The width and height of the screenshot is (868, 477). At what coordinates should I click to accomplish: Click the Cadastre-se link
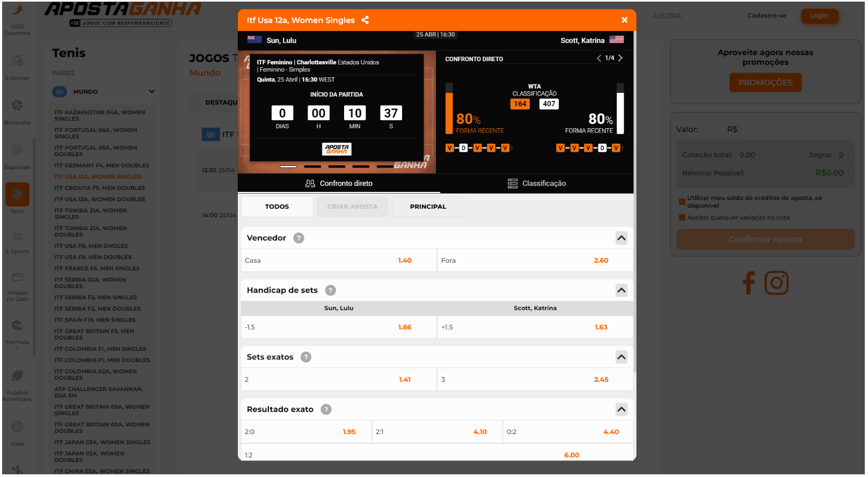click(x=767, y=16)
